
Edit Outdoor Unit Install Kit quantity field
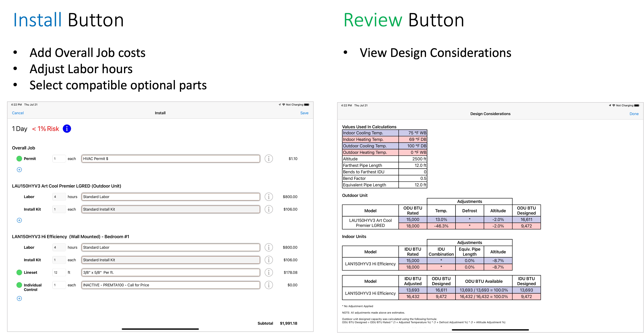coord(59,209)
